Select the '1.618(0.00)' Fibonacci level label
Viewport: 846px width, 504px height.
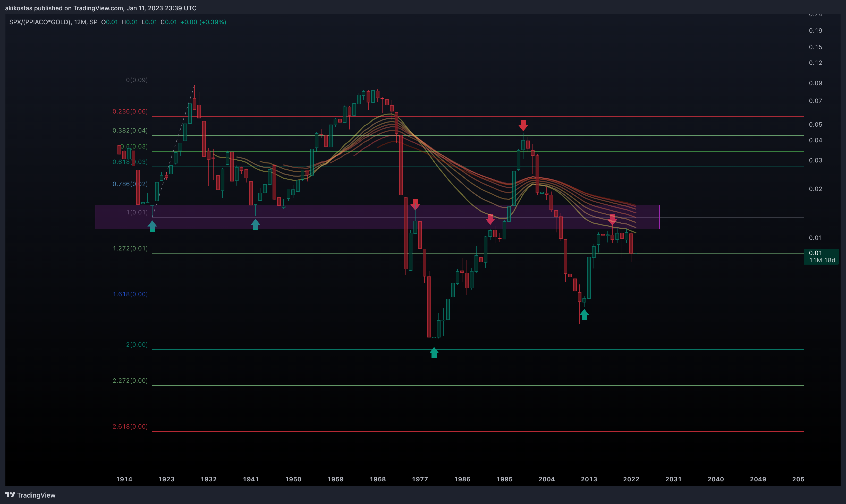(130, 294)
